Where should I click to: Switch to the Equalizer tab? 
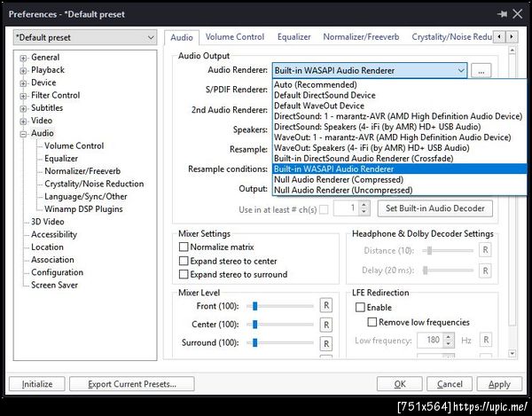(293, 37)
